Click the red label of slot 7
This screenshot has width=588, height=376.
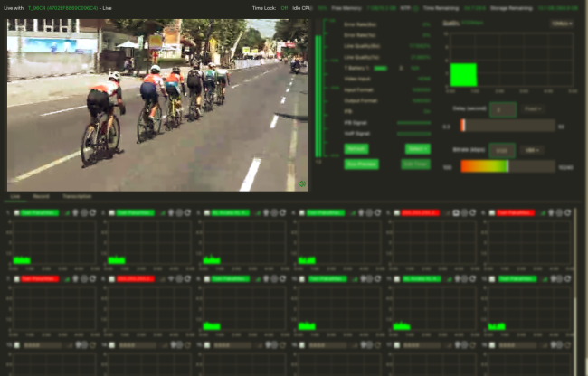pos(40,278)
